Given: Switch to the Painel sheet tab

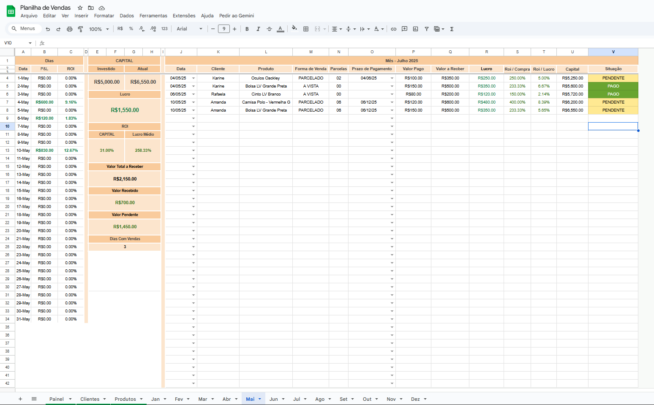Looking at the screenshot, I should (x=56, y=398).
